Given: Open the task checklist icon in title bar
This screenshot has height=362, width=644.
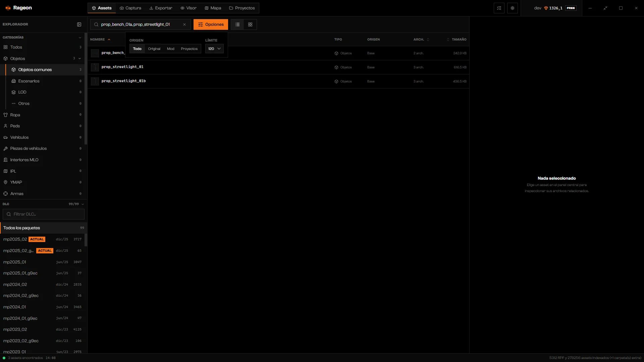Looking at the screenshot, I should (499, 8).
